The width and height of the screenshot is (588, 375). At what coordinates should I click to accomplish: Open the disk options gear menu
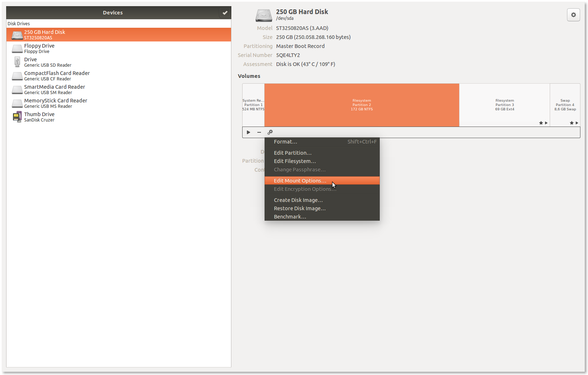point(573,15)
